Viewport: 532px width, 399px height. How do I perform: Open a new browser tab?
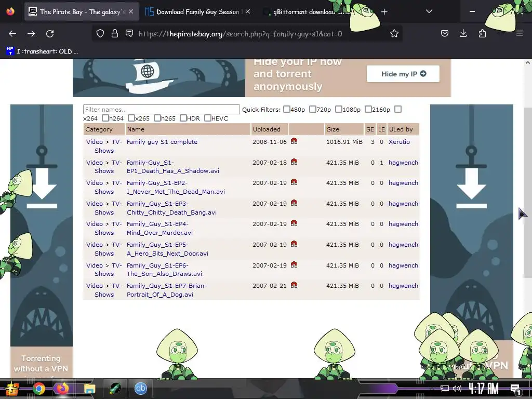tap(384, 12)
